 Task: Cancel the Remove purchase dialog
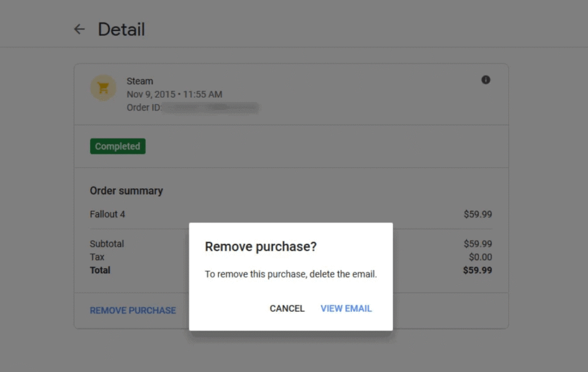287,309
